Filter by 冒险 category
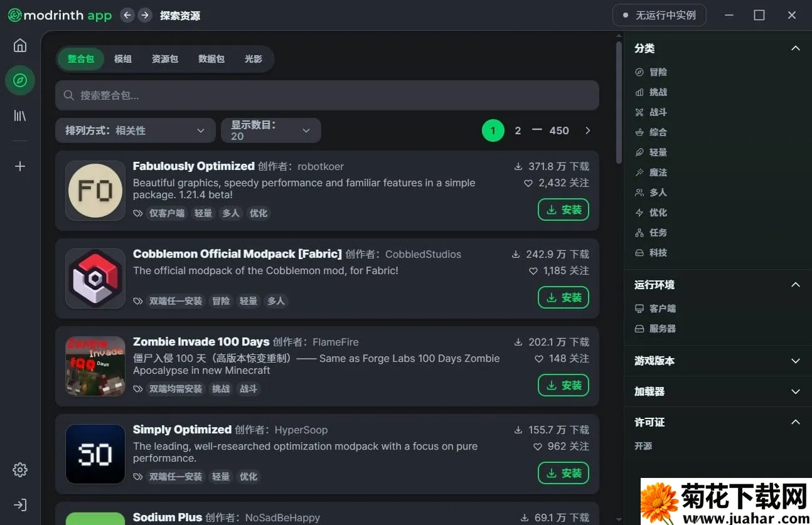Screen dimensions: 812x525 [x=651, y=72]
